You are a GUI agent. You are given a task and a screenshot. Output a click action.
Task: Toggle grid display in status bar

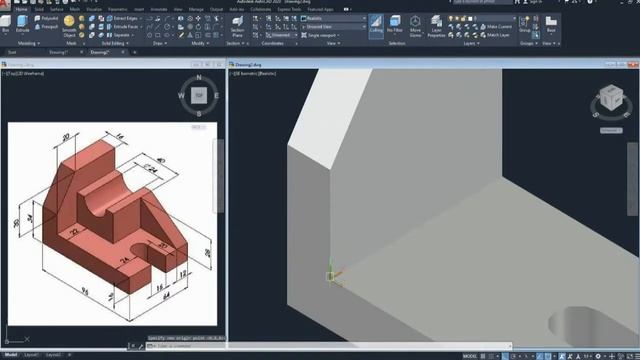(483, 356)
